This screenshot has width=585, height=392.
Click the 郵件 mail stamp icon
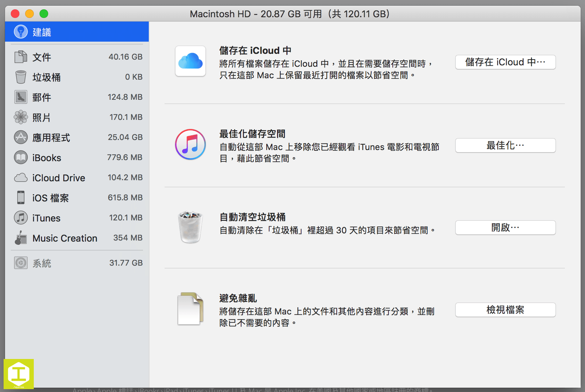tap(20, 97)
